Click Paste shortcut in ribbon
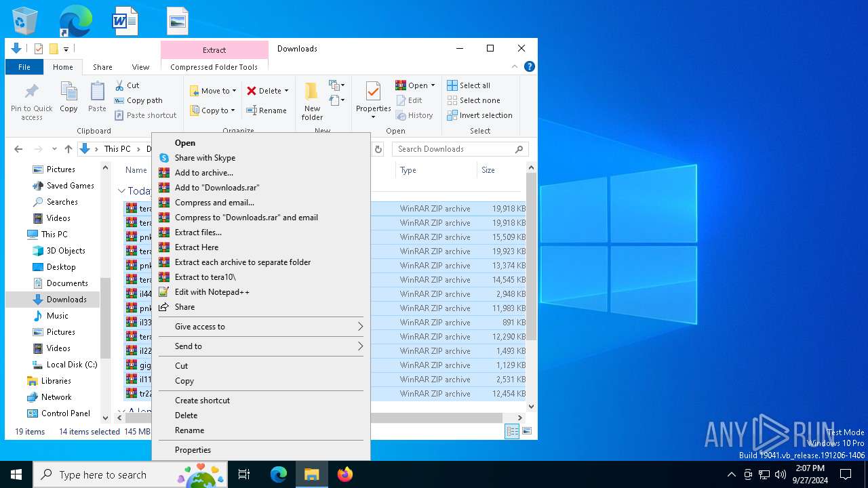This screenshot has width=868, height=488. pyautogui.click(x=145, y=115)
